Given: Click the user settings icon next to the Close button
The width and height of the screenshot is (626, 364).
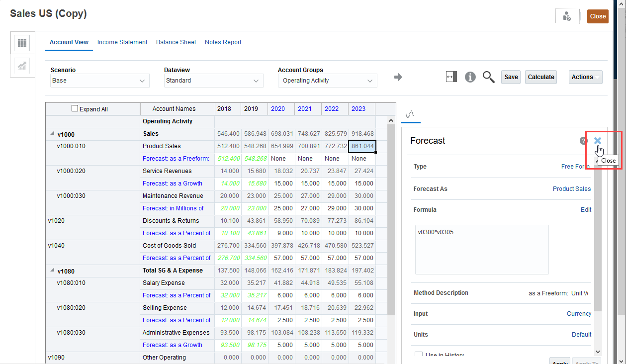Looking at the screenshot, I should pos(567,16).
